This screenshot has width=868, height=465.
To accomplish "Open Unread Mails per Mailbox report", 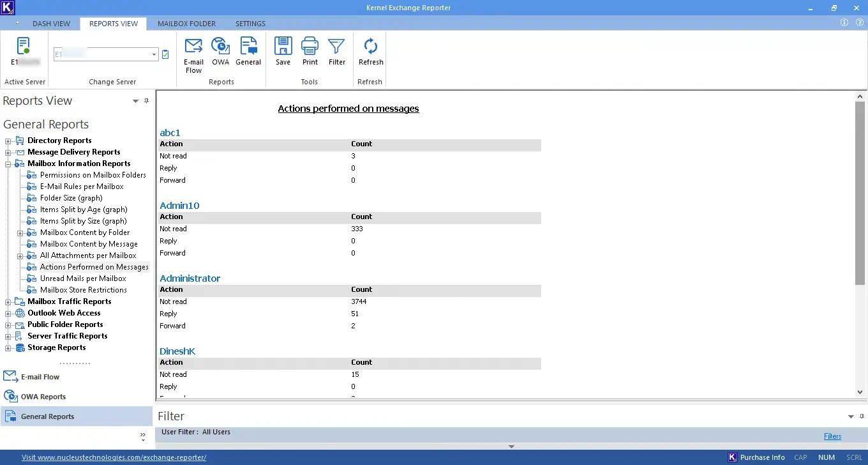I will 83,278.
